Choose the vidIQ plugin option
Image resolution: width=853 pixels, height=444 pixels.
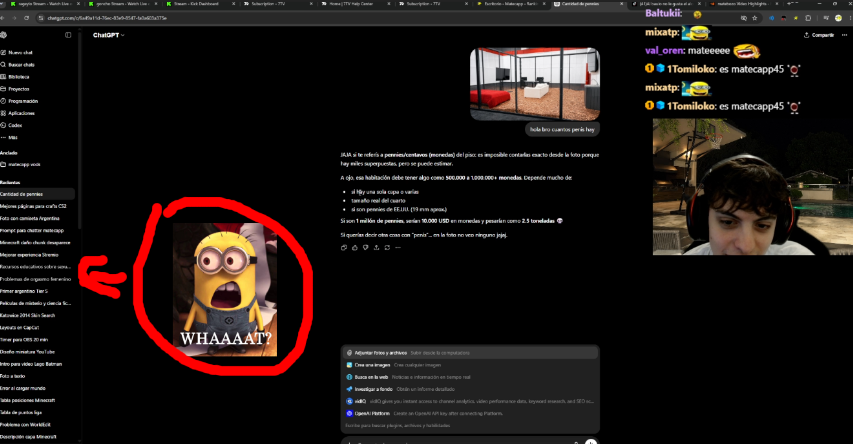click(470, 401)
